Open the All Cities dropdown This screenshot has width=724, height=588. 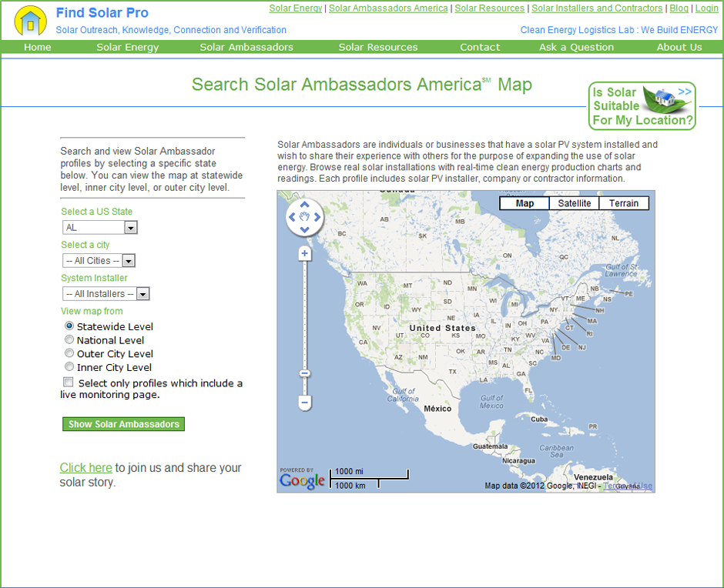tap(99, 261)
